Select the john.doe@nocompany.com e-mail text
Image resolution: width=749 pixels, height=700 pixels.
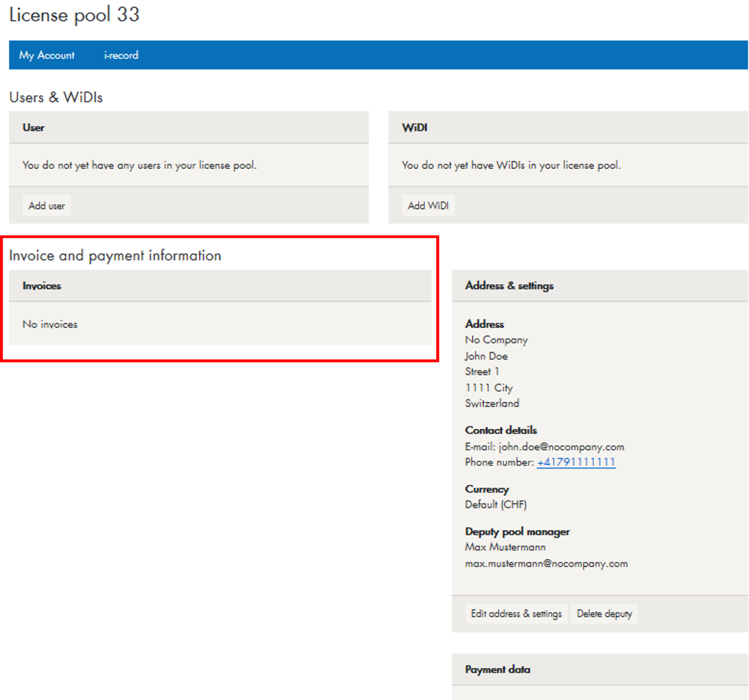561,447
